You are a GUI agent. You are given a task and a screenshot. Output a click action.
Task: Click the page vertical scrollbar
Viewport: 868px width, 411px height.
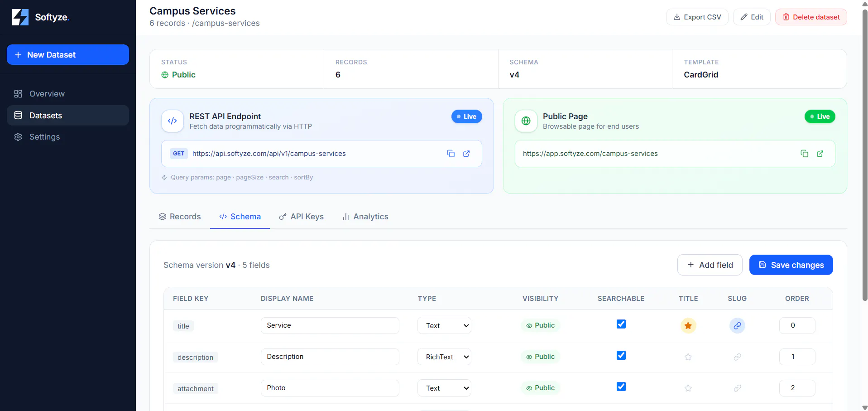click(x=865, y=154)
